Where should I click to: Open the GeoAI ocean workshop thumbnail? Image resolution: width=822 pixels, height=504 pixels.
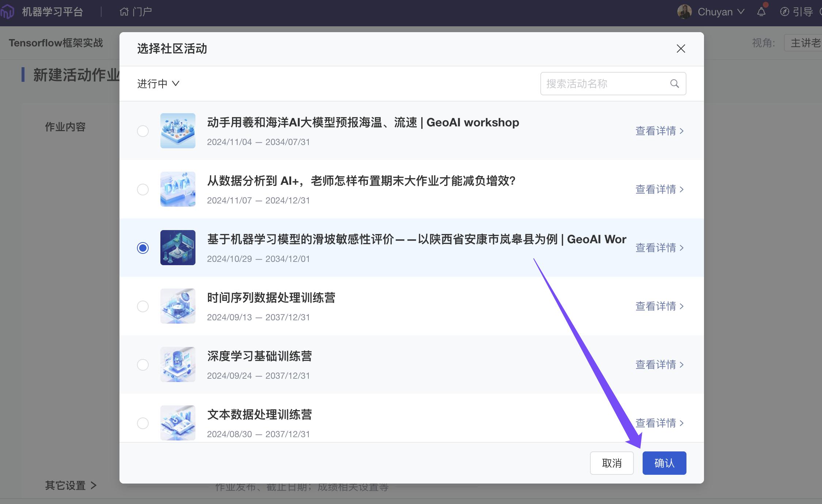178,131
